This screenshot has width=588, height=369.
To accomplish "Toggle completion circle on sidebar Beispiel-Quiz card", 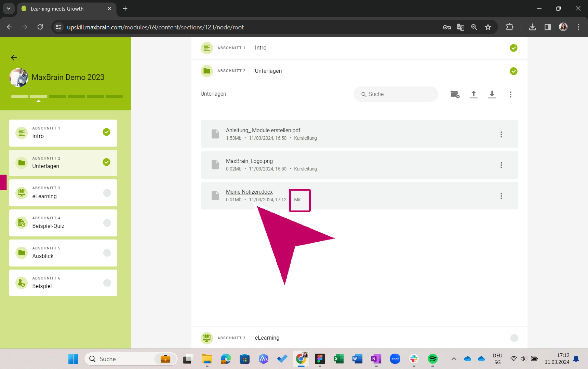I will (x=107, y=223).
